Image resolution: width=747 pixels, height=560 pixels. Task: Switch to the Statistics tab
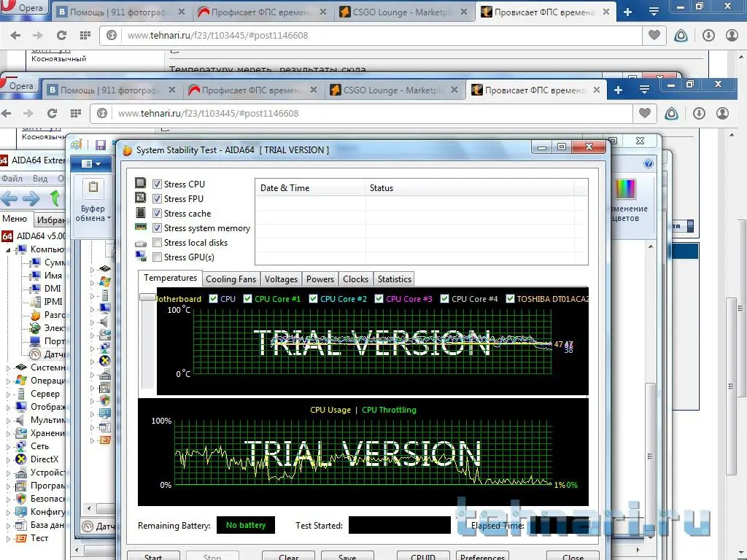[394, 279]
